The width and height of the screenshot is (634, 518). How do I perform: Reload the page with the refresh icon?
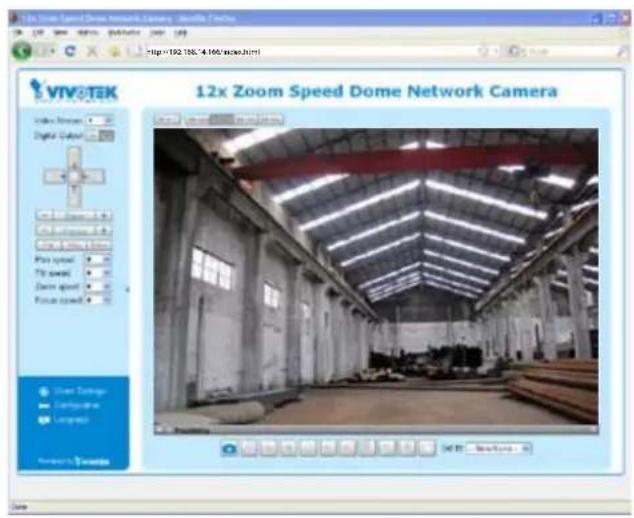pyautogui.click(x=70, y=51)
